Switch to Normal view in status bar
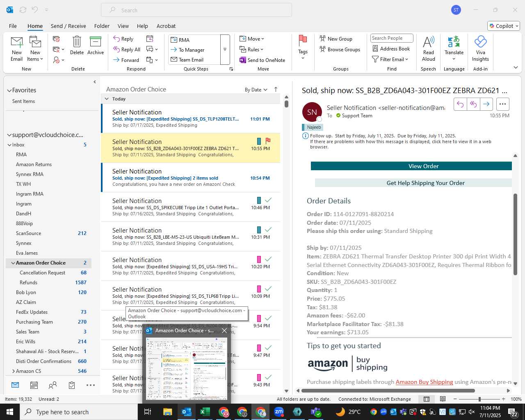 [427, 399]
